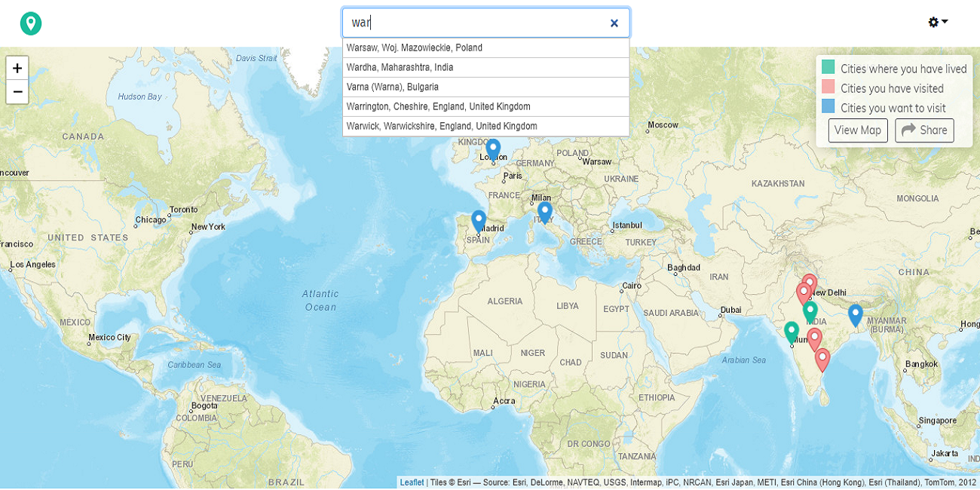Open the settings gear menu

pos(933,22)
